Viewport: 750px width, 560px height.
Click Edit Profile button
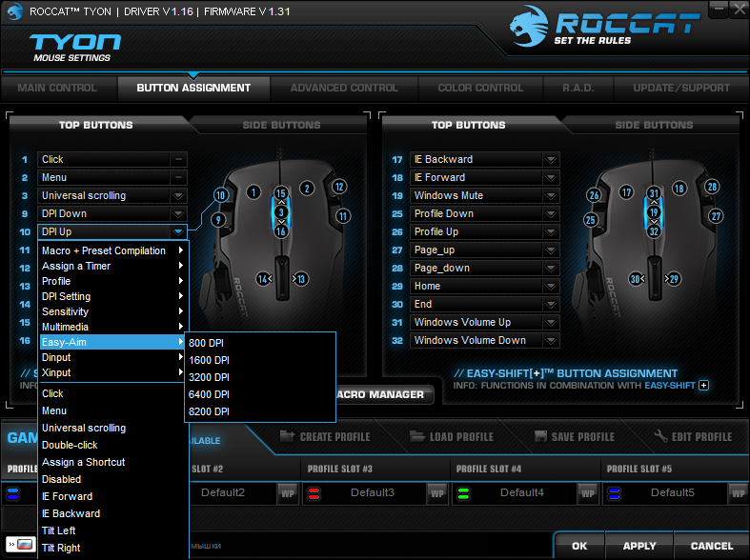click(x=693, y=437)
